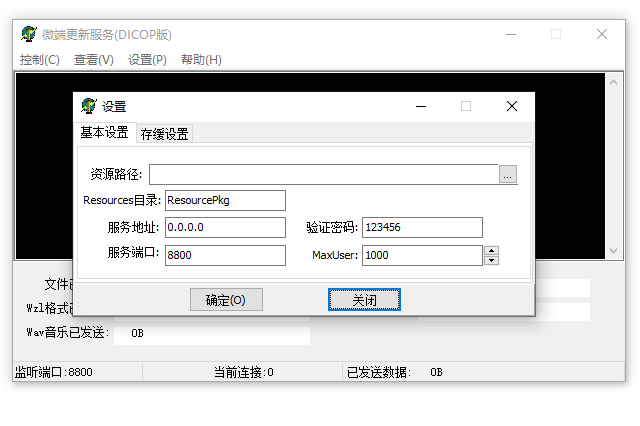Open the 控制(C) menu
This screenshot has height=426, width=640.
40,60
